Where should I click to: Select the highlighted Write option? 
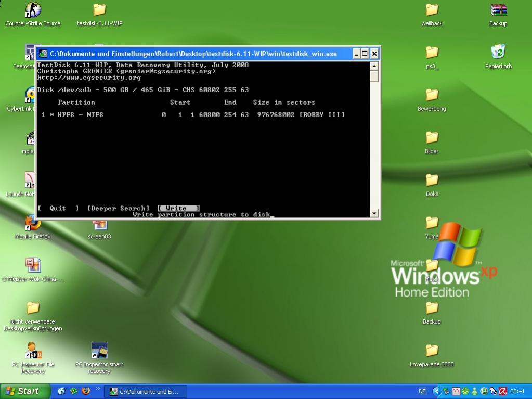[x=178, y=208]
